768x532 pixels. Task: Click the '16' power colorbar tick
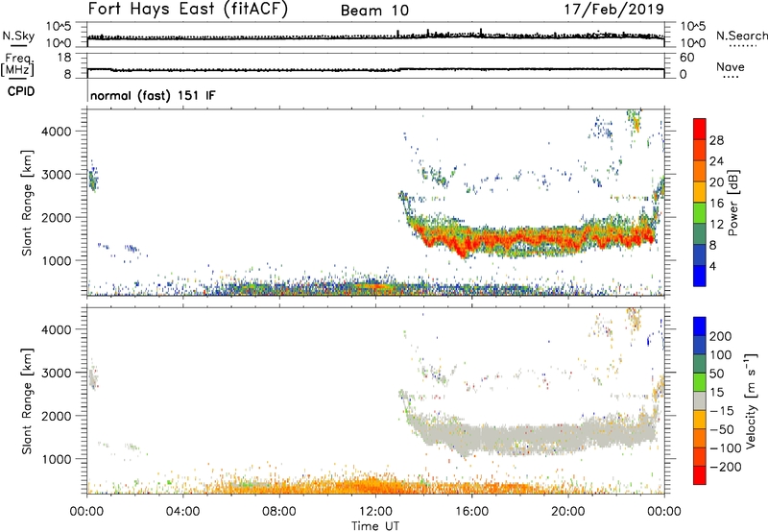716,204
